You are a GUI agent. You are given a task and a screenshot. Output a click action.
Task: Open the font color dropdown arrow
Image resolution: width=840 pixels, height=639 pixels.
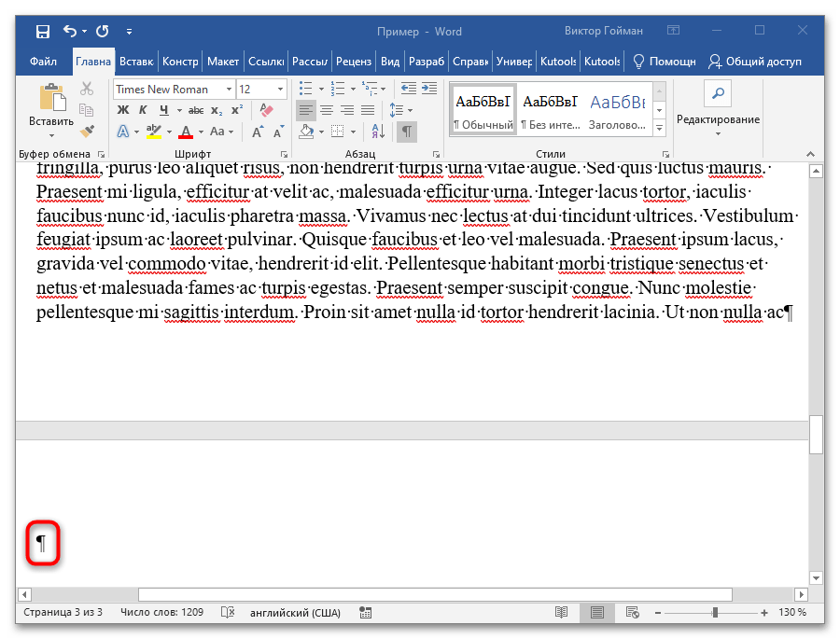(201, 132)
